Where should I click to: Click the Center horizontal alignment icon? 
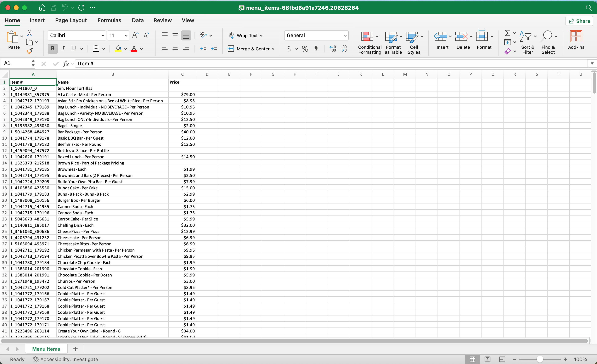click(x=175, y=49)
